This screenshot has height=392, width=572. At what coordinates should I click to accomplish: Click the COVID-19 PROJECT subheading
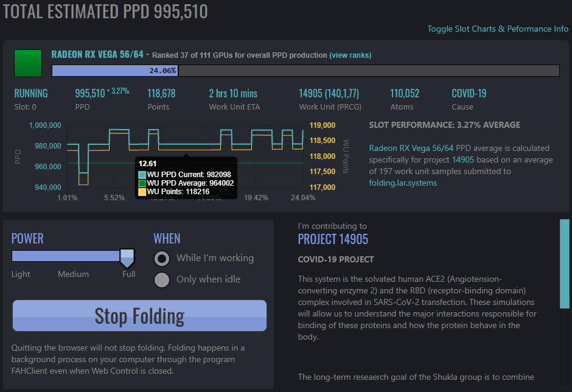[x=336, y=259]
